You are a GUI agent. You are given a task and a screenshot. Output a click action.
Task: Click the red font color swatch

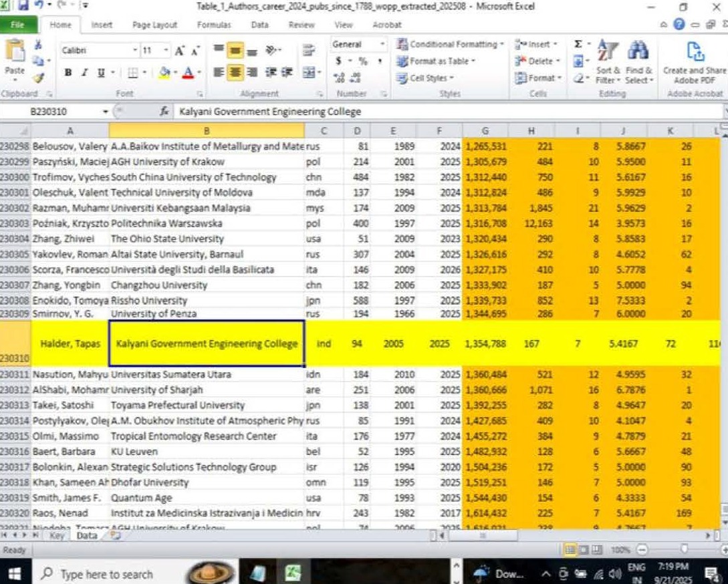(189, 72)
